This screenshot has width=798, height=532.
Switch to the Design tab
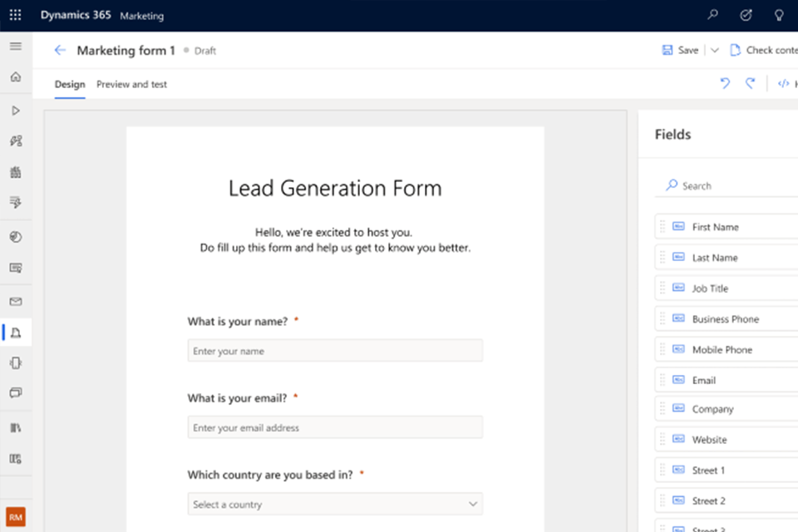[x=70, y=84]
